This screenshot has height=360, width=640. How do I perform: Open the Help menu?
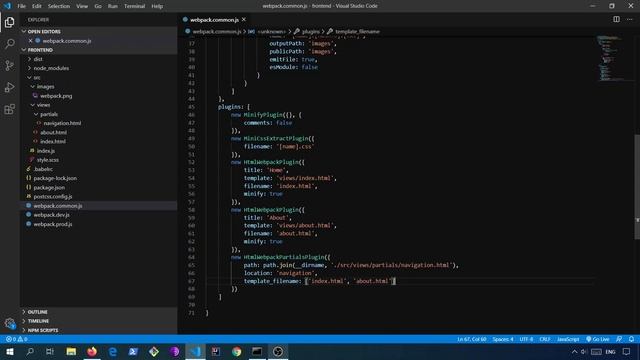(157, 6)
